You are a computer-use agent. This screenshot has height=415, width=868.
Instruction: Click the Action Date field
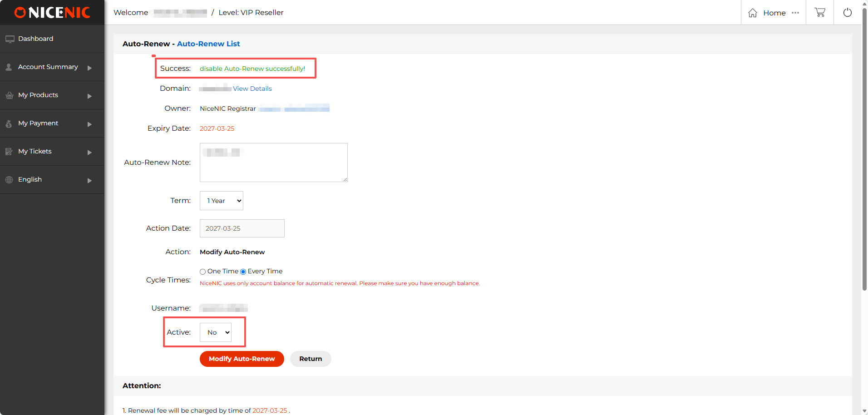click(x=242, y=228)
